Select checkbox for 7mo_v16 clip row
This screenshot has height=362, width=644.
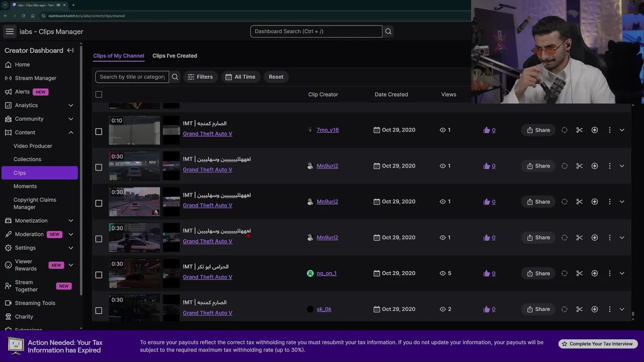coord(99,132)
